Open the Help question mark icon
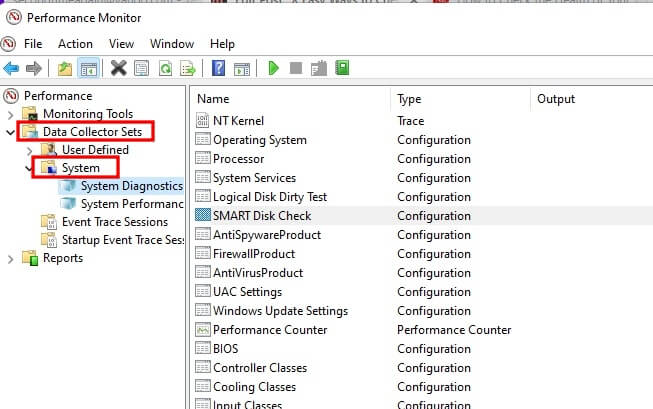The width and height of the screenshot is (653, 409). pyautogui.click(x=218, y=68)
